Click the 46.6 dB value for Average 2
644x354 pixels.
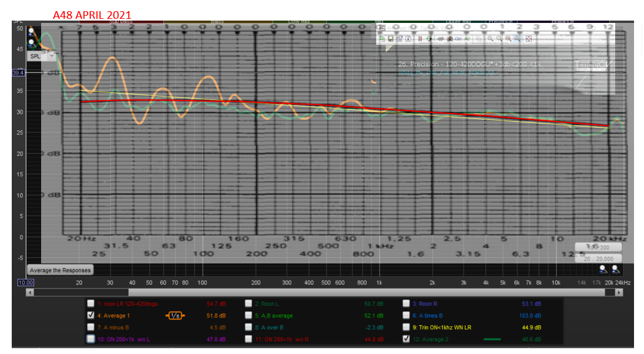pos(531,340)
